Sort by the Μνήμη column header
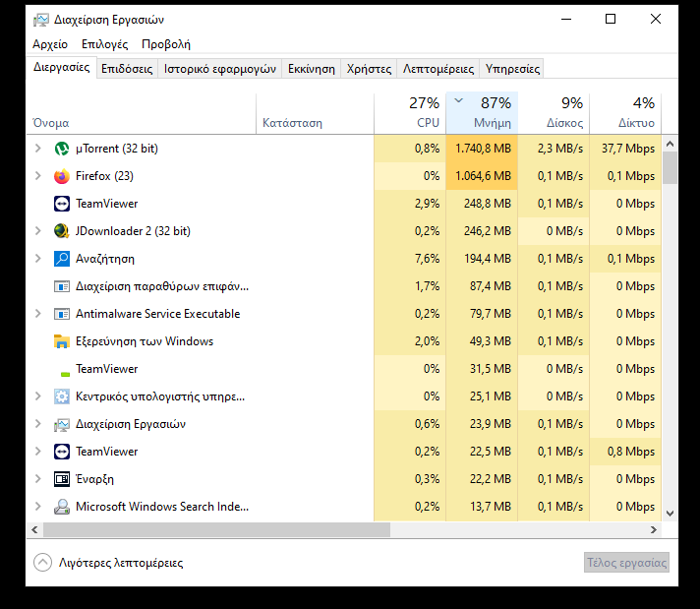This screenshot has height=609, width=700. [x=482, y=113]
